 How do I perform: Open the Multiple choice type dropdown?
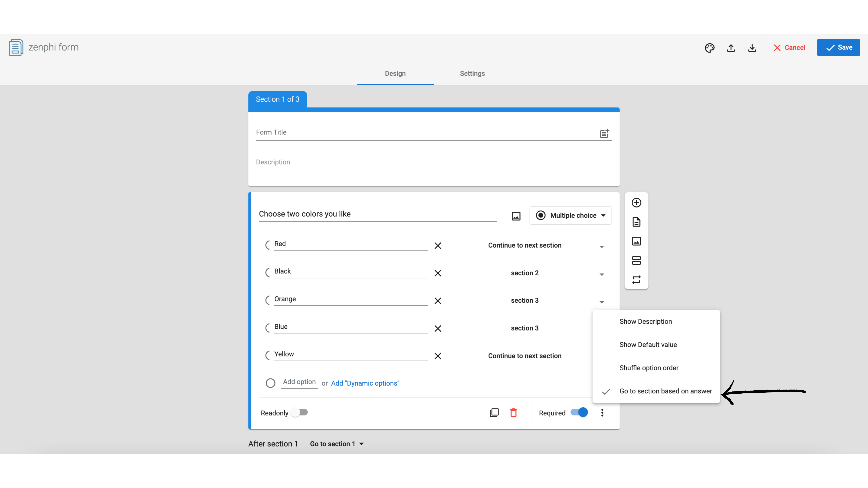tap(571, 215)
